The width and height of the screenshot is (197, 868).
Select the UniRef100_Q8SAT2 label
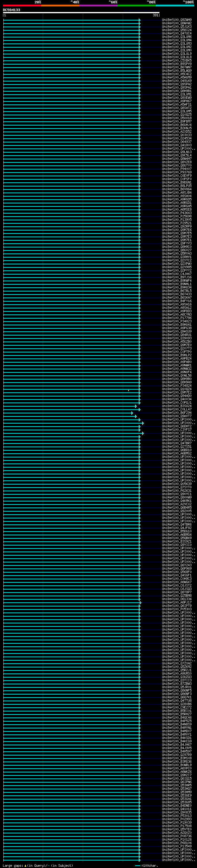177,108
